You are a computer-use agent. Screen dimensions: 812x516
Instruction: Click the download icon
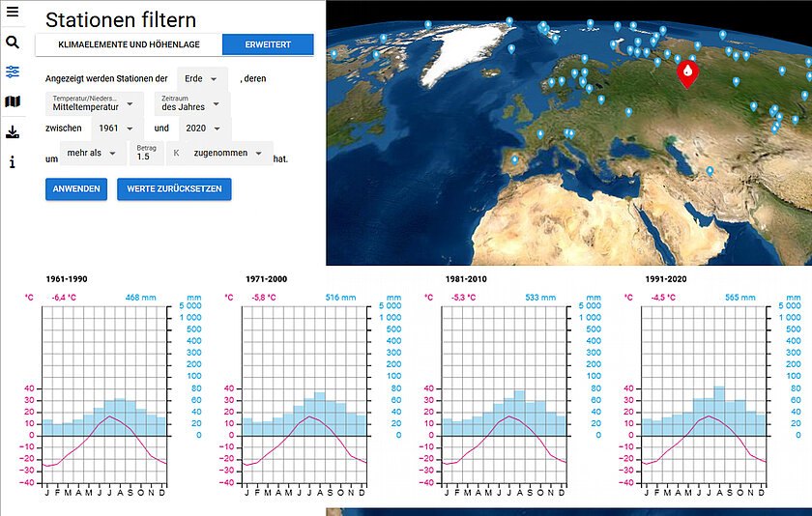13,131
